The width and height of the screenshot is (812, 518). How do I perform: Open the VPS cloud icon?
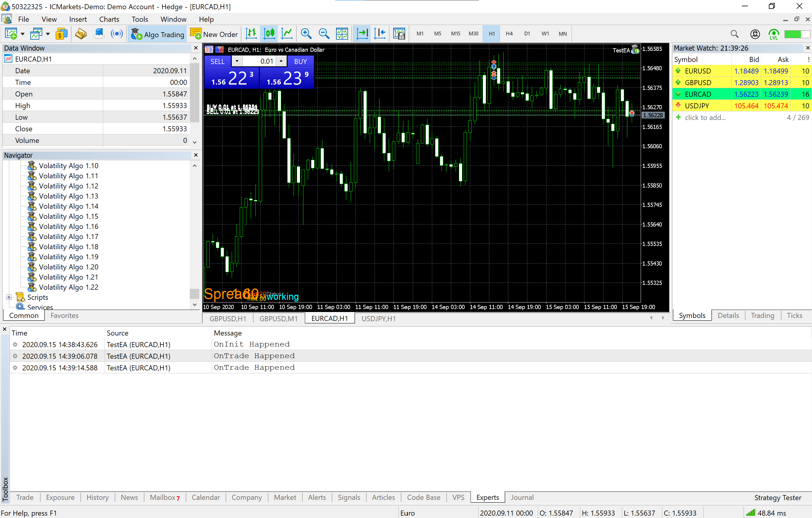pyautogui.click(x=99, y=34)
